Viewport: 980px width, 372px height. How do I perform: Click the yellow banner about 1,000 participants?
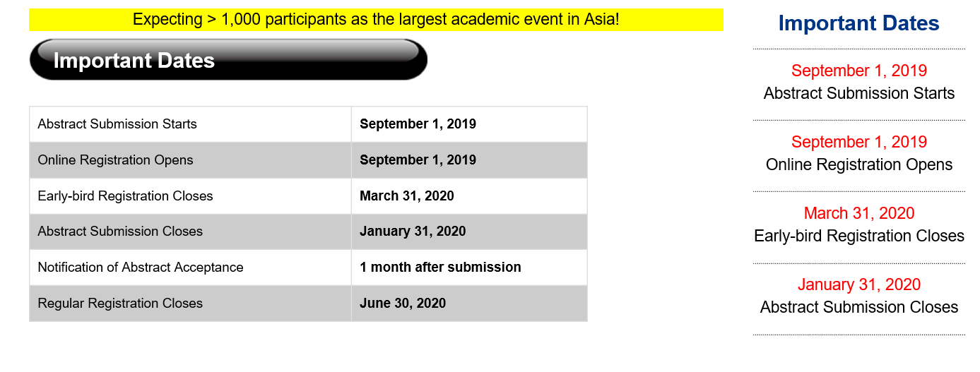tap(376, 20)
